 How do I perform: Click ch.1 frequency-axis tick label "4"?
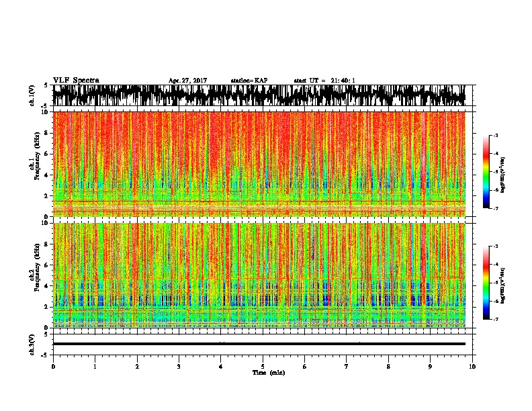(x=46, y=175)
